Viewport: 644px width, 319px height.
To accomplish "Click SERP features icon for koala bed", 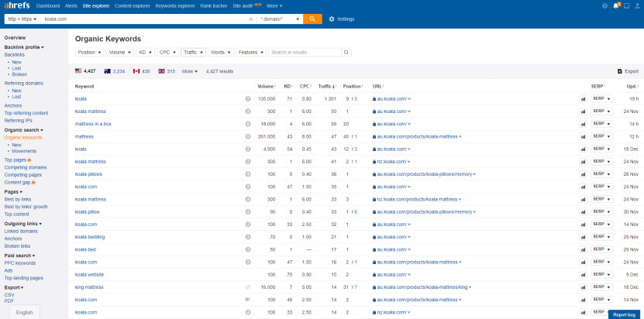I will coord(248,249).
